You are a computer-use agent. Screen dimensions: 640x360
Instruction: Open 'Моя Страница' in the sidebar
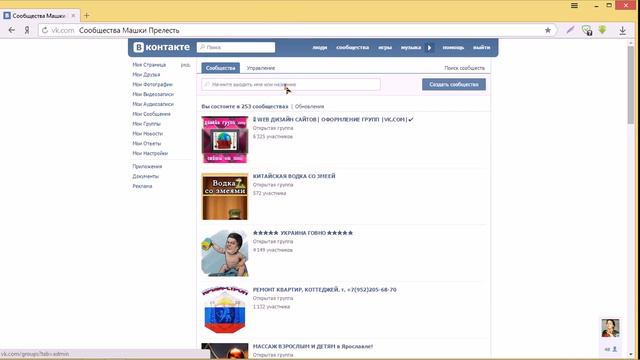(149, 65)
